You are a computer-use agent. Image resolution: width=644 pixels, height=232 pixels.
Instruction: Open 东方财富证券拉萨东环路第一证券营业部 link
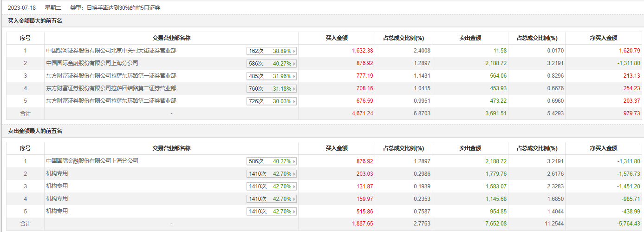click(x=111, y=75)
